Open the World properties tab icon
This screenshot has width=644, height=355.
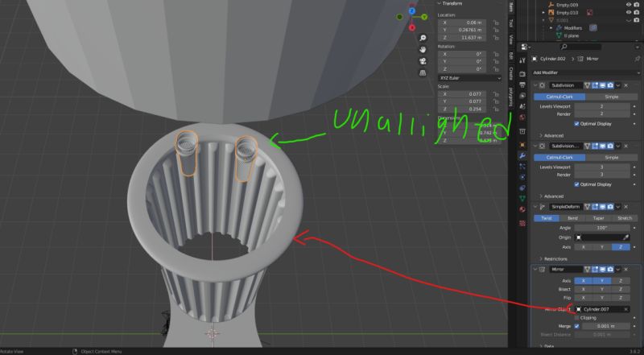point(522,117)
